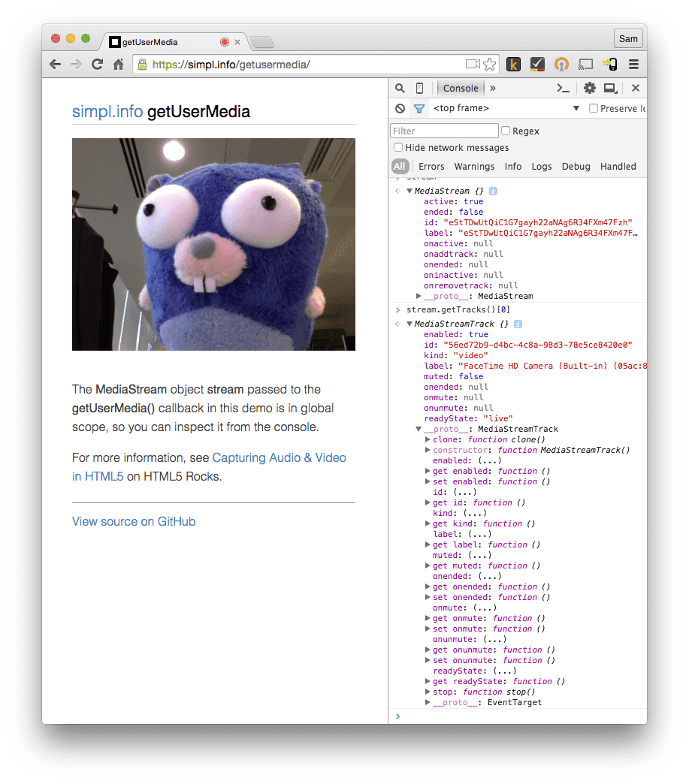Open the OpenVPN toolbar extension
689x784 pixels.
561,64
